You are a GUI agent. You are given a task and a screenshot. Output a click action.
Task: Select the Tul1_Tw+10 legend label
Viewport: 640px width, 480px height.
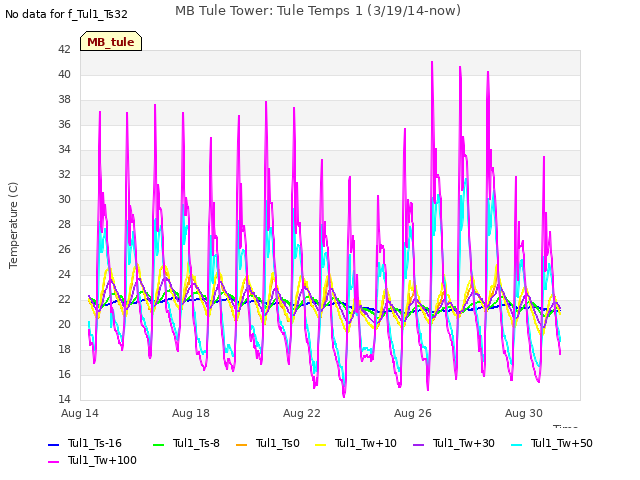coord(366,443)
